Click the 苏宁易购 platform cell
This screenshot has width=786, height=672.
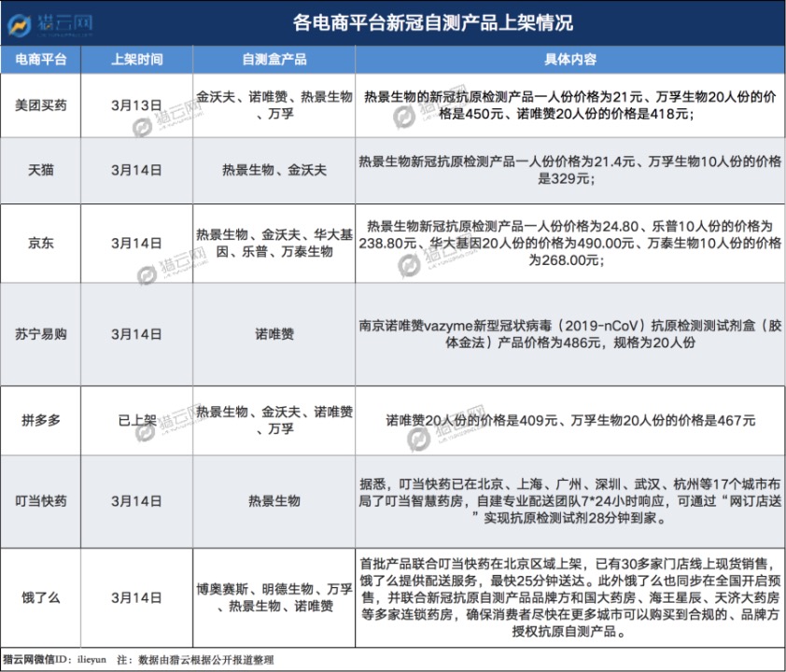click(40, 334)
